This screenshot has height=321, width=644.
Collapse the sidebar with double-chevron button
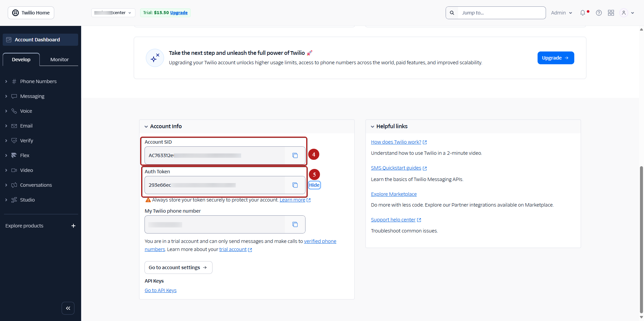pos(68,308)
